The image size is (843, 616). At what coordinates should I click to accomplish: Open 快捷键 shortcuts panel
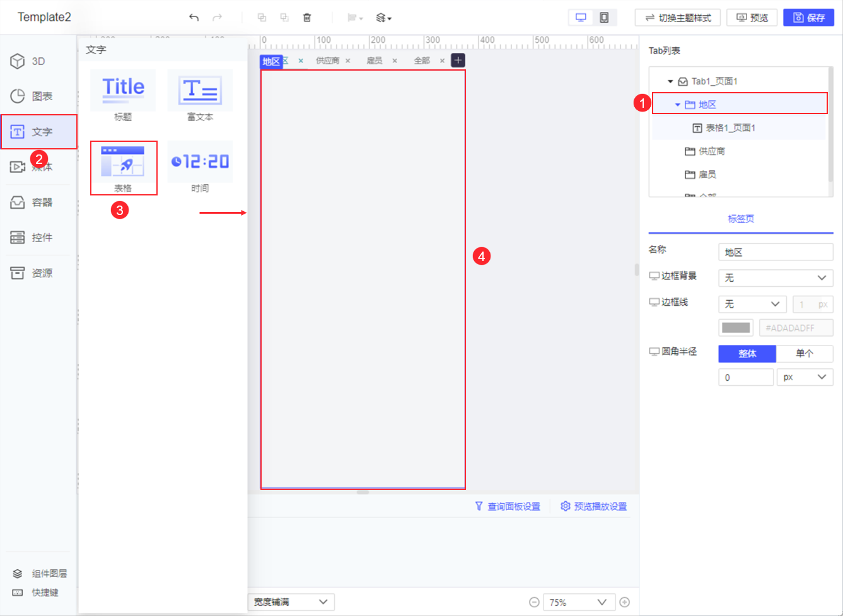coord(35,593)
